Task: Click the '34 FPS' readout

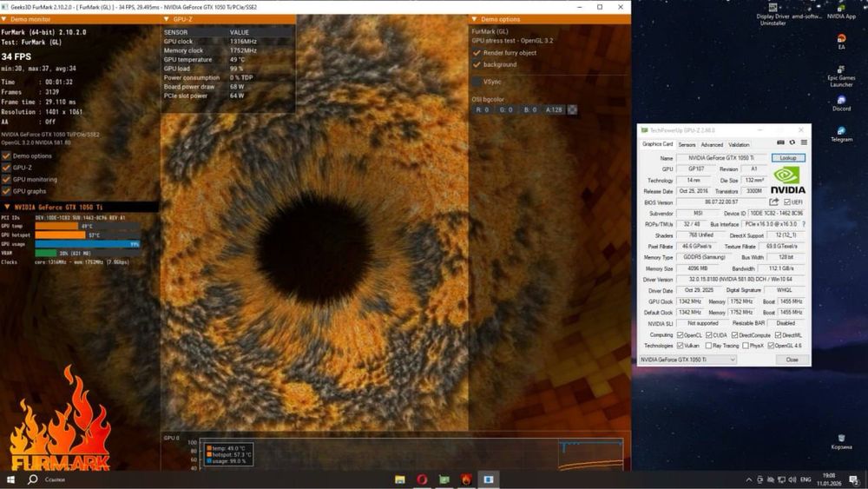Action: 16,56
